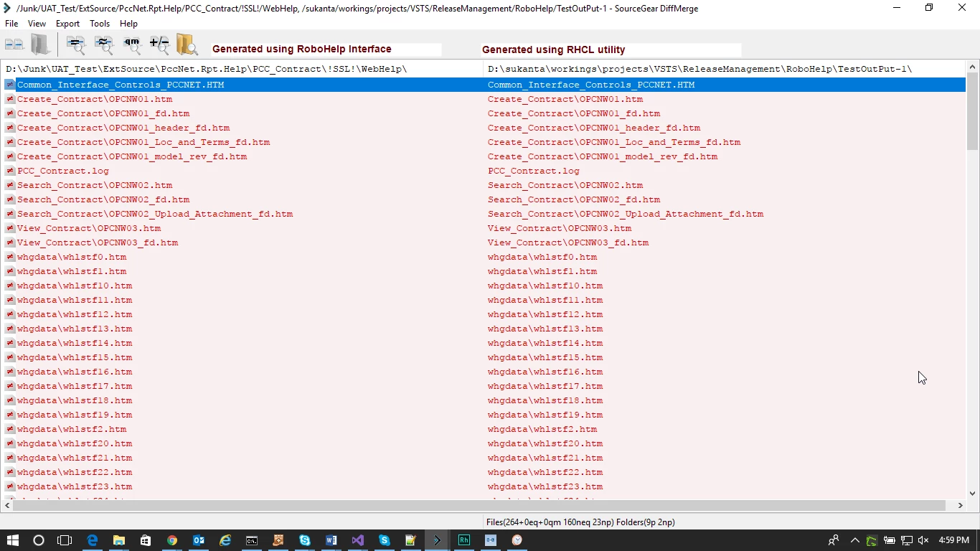980x551 pixels.
Task: Open Google Chrome from the taskbar
Action: tap(172, 540)
